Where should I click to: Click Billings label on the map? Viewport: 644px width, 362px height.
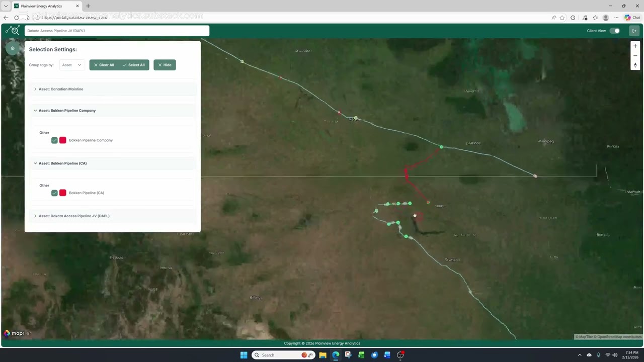coord(256,297)
